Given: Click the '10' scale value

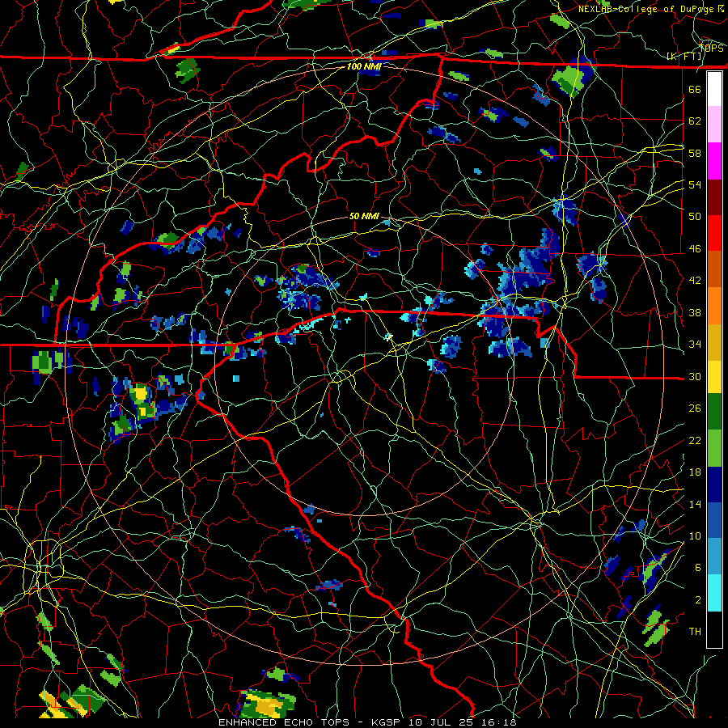Looking at the screenshot, I should click(695, 536).
